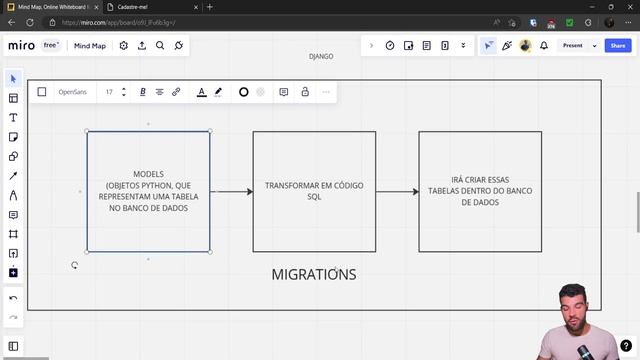Search the board with magnifier icon
This screenshot has width=640, height=360.
160,46
